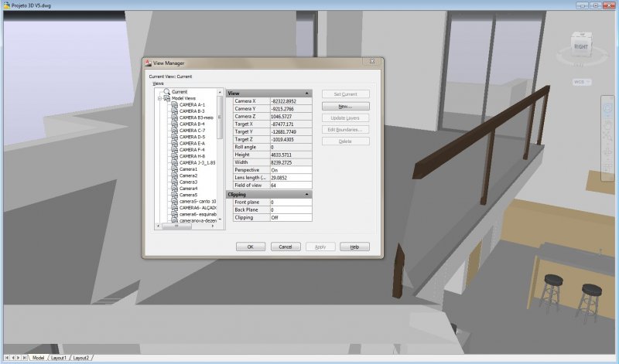Screen dimensions: 619x364
Task: Select Camera5 in the views list
Action: 188,195
